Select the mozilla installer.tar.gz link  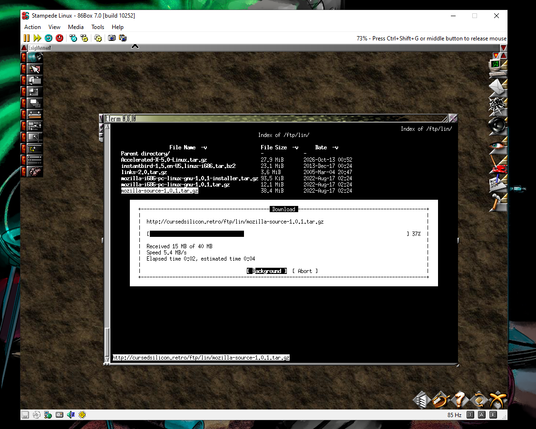[189, 178]
